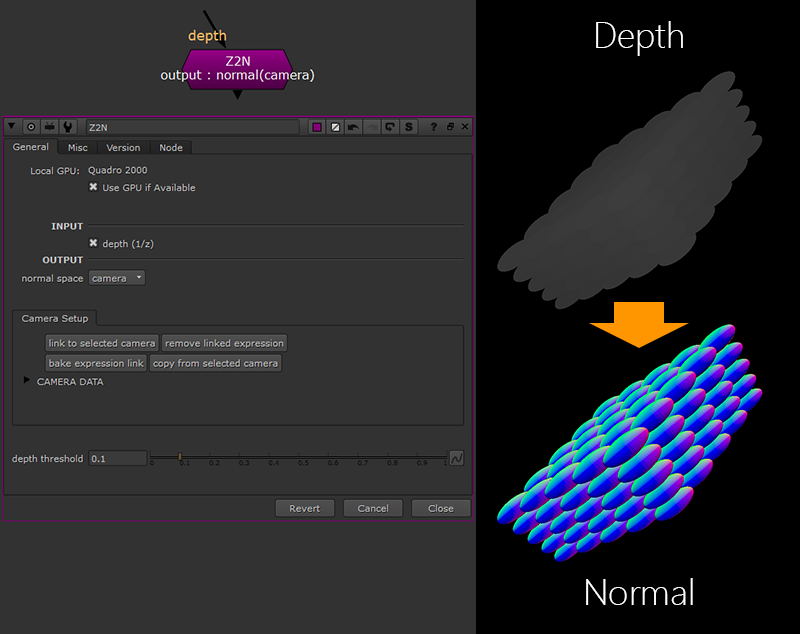Expand the CAMERA DATA section

coord(26,381)
